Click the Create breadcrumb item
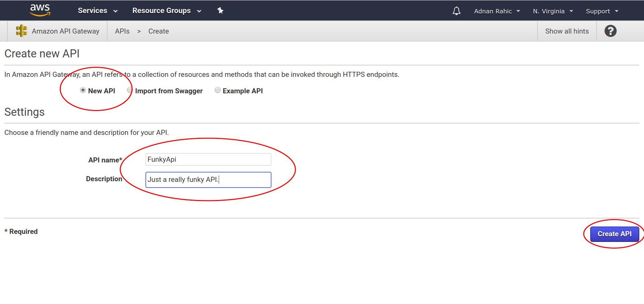Image resolution: width=644 pixels, height=304 pixels. click(x=159, y=31)
